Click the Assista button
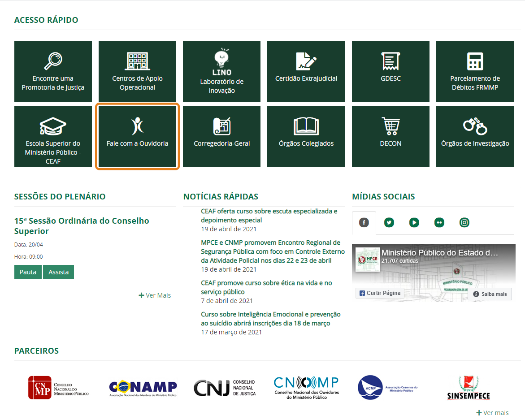Image resolution: width=525 pixels, height=420 pixels. tap(59, 272)
